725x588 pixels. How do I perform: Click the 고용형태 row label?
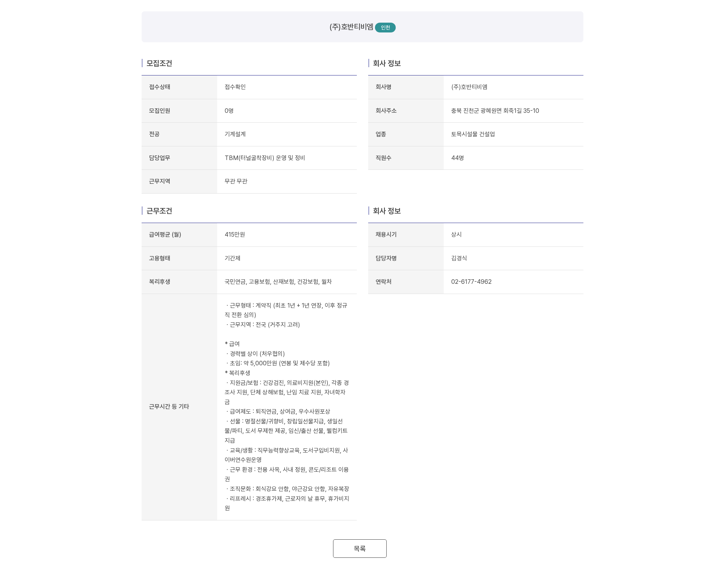tap(160, 259)
